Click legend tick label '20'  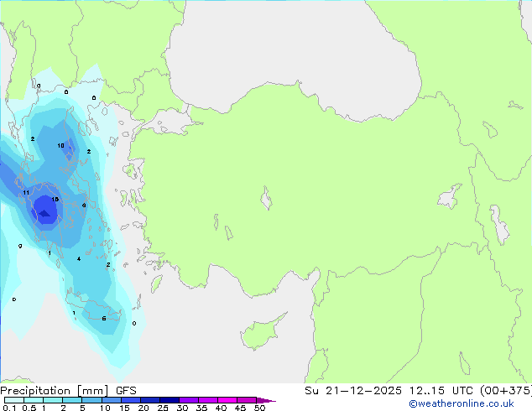pos(143,408)
